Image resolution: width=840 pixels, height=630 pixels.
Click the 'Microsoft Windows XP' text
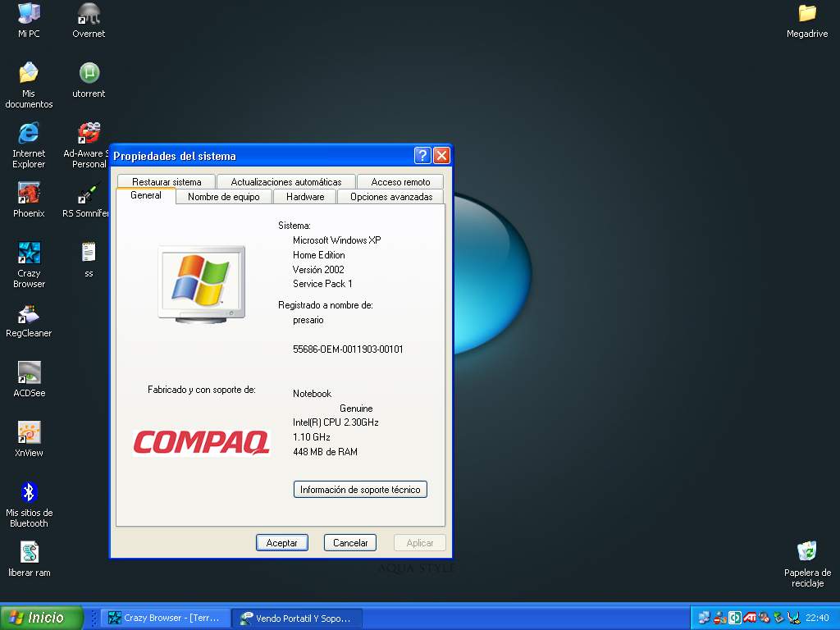point(337,240)
